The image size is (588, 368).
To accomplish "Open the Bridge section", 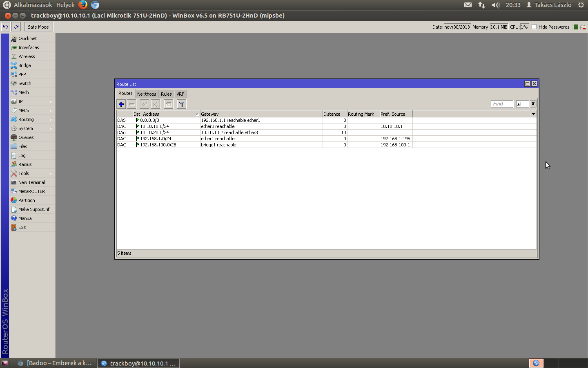I will [32, 65].
